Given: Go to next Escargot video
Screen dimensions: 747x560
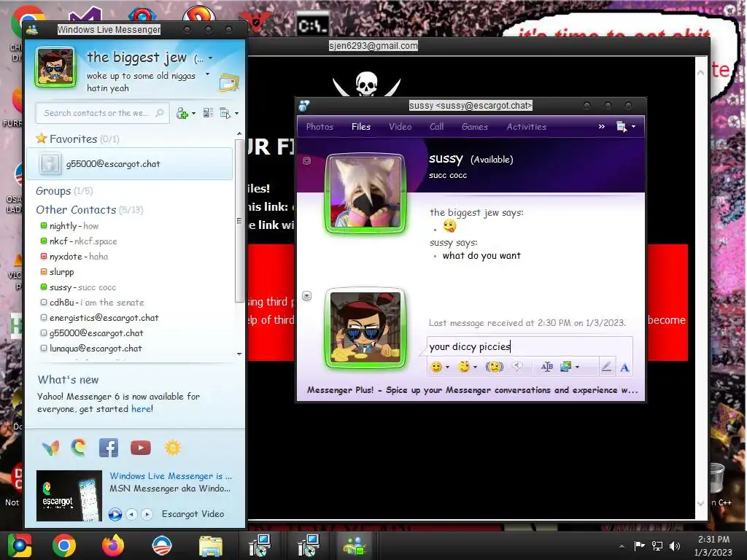Looking at the screenshot, I should pyautogui.click(x=147, y=514).
